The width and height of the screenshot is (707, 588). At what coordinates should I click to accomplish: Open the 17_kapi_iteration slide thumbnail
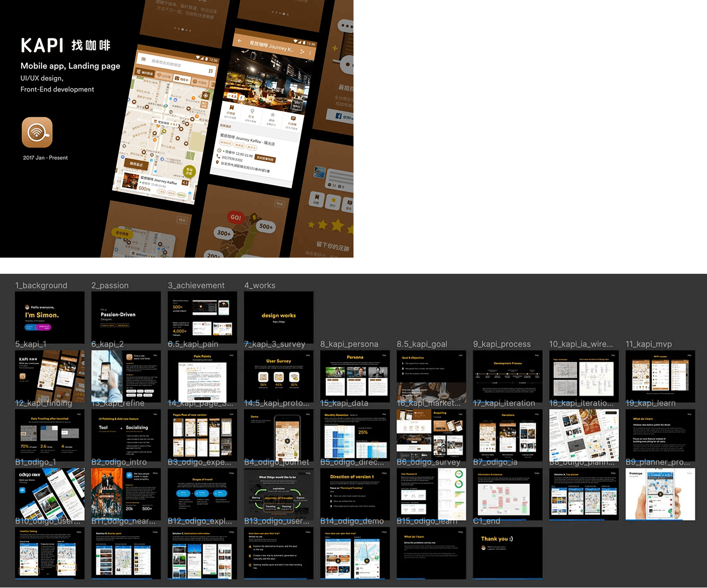pos(508,435)
